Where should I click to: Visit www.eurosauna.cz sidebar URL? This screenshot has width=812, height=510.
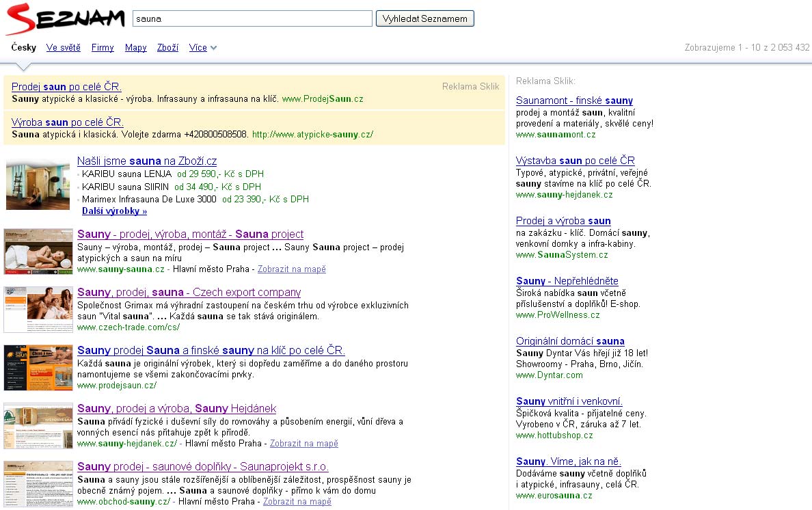554,496
